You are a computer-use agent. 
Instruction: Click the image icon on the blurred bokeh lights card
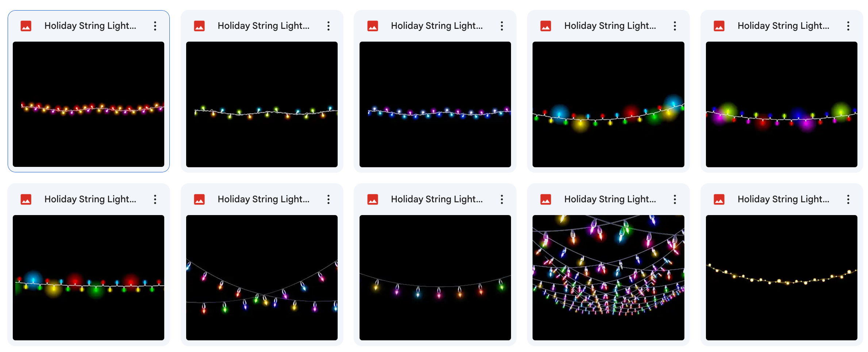tap(546, 26)
